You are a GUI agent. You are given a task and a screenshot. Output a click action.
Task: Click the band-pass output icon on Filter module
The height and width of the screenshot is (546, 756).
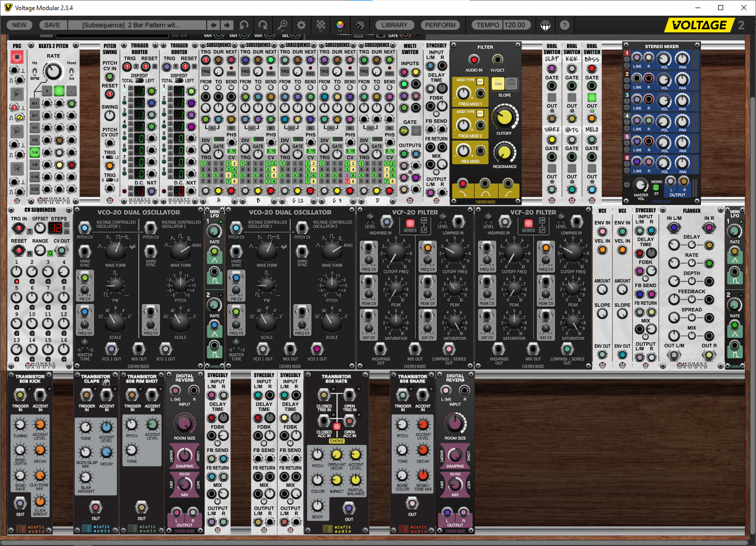(485, 193)
